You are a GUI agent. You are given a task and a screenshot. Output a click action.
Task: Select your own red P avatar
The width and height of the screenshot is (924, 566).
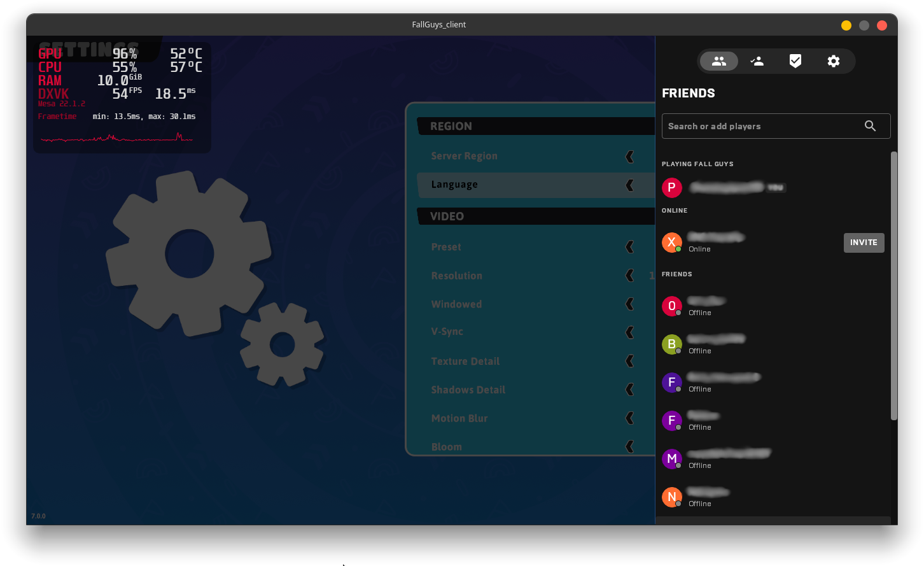point(672,188)
